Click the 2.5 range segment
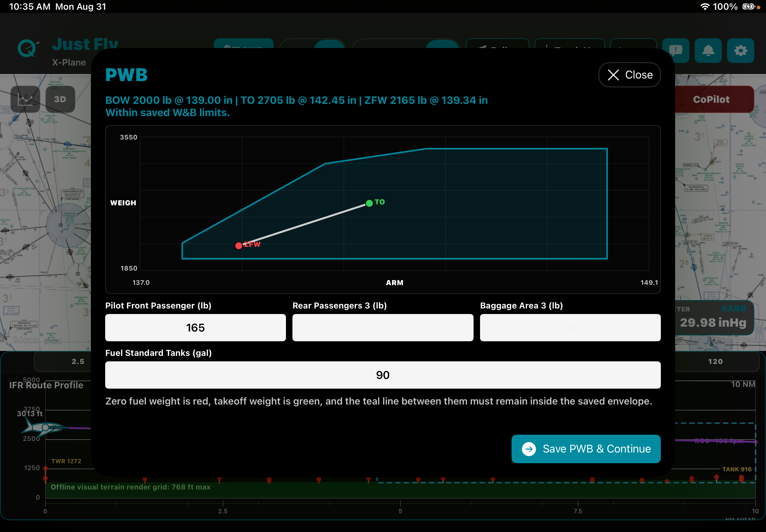The image size is (766, 532). (78, 361)
